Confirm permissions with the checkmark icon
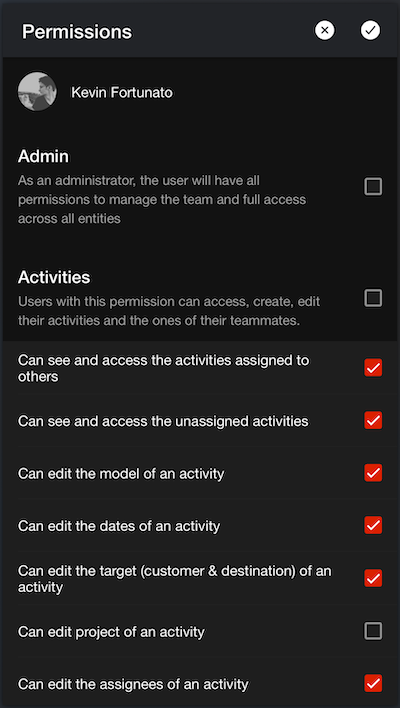 [370, 31]
